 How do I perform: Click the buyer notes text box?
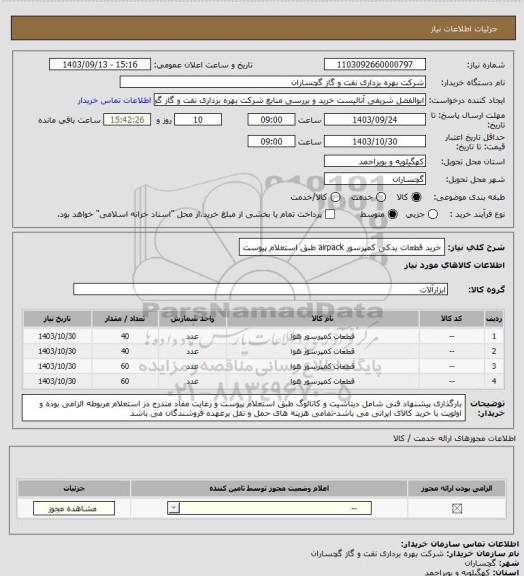coord(244,408)
